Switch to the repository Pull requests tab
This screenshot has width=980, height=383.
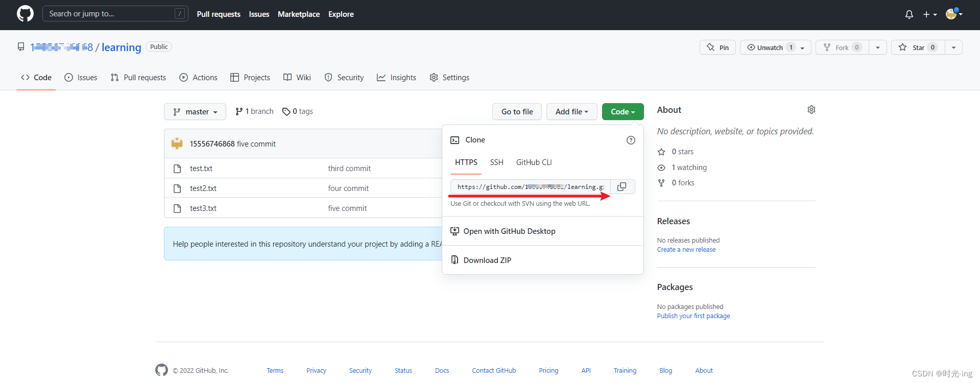[138, 78]
